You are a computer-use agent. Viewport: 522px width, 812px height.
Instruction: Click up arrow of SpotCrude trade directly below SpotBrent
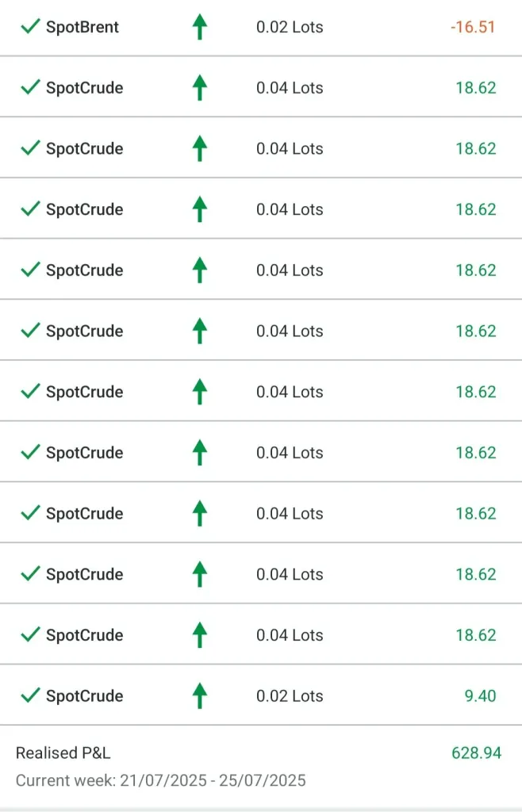200,88
